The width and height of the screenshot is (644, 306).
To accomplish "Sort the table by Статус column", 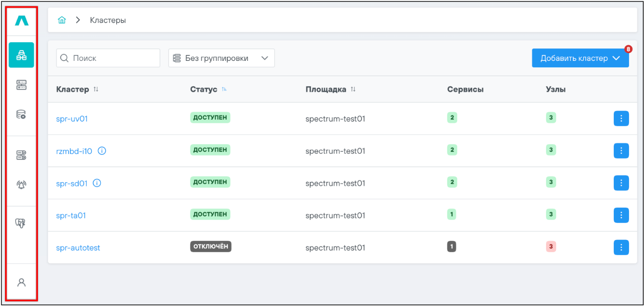I will point(224,89).
